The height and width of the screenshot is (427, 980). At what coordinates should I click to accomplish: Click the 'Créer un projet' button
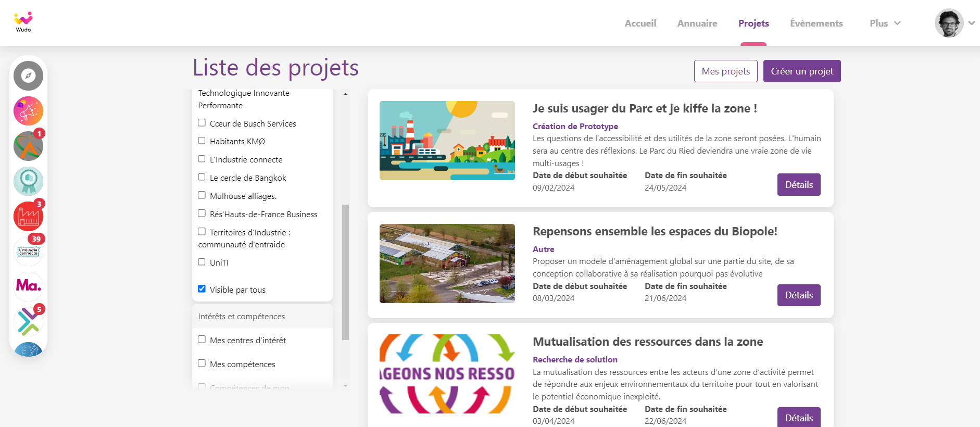tap(801, 71)
